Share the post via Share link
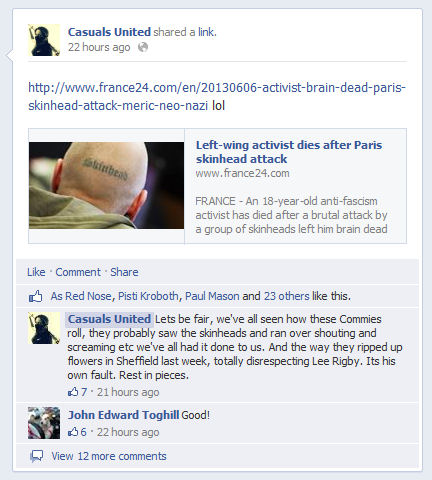This screenshot has width=432, height=480. (x=124, y=272)
